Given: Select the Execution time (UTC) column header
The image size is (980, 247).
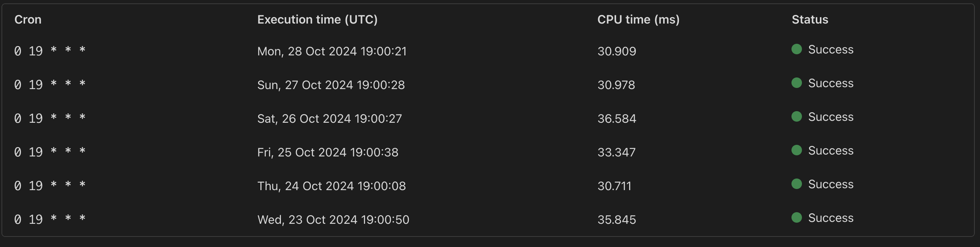Looking at the screenshot, I should [317, 19].
